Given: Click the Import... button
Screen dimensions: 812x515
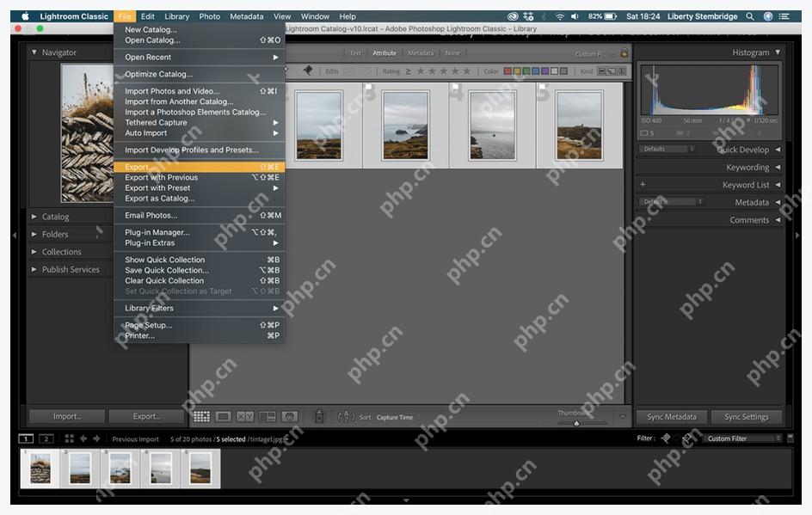Looking at the screenshot, I should (x=67, y=416).
